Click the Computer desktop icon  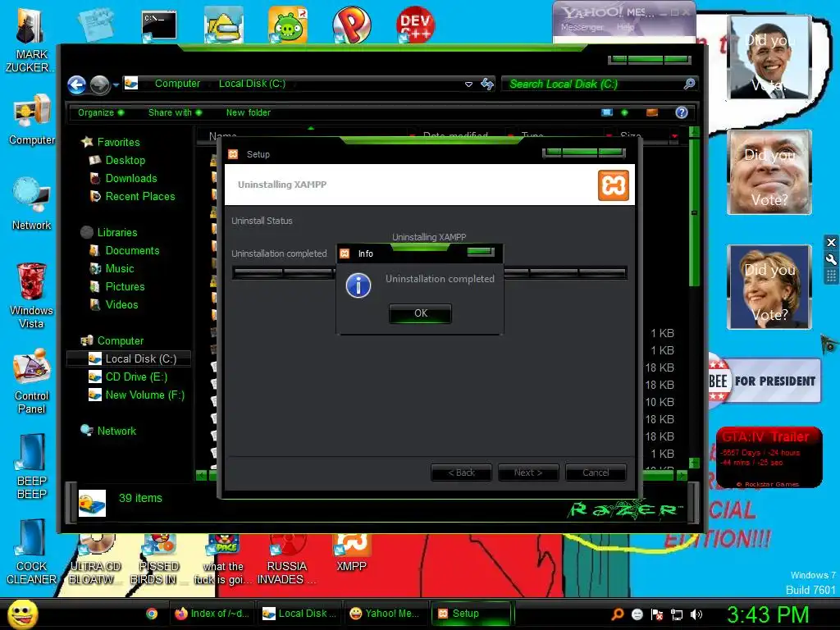[32, 120]
